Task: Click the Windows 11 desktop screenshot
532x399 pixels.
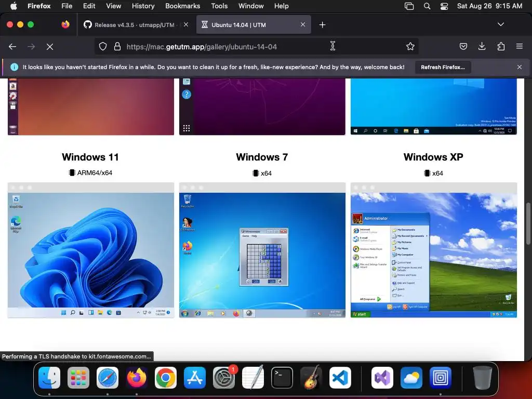Action: [91, 250]
